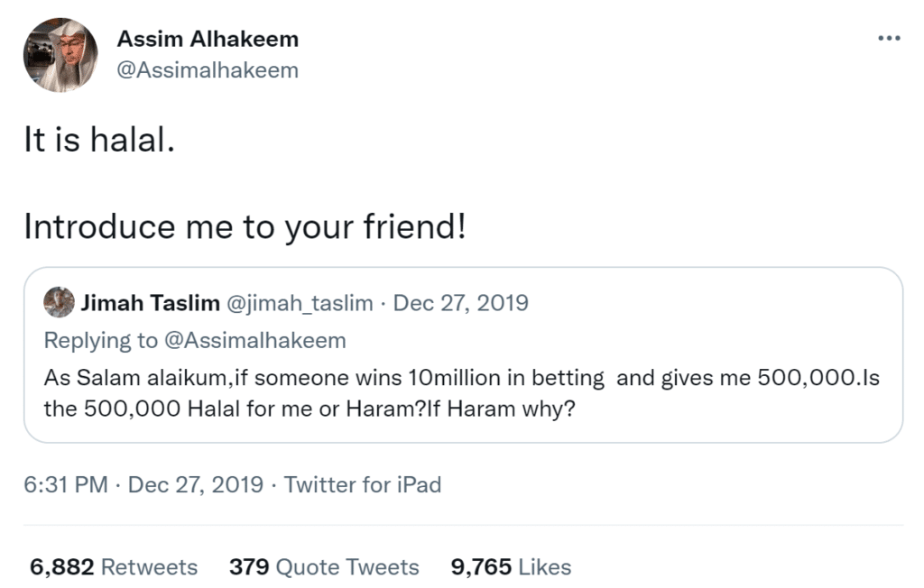Visit the @Assimalhakeem handle under name
The image size is (924, 588).
pyautogui.click(x=208, y=70)
